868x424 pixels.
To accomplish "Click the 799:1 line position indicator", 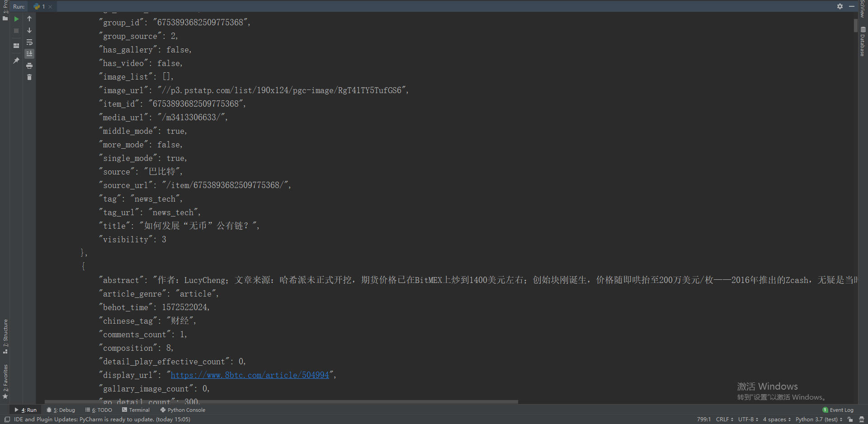I will click(x=703, y=419).
